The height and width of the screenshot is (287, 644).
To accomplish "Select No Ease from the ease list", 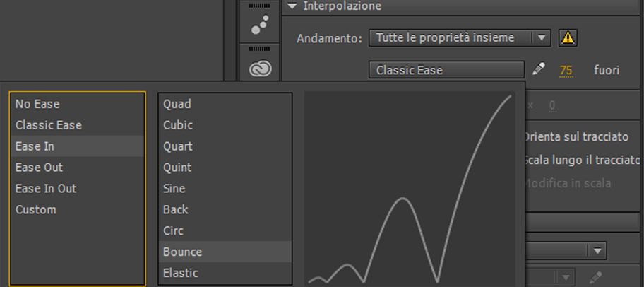I will [x=37, y=104].
